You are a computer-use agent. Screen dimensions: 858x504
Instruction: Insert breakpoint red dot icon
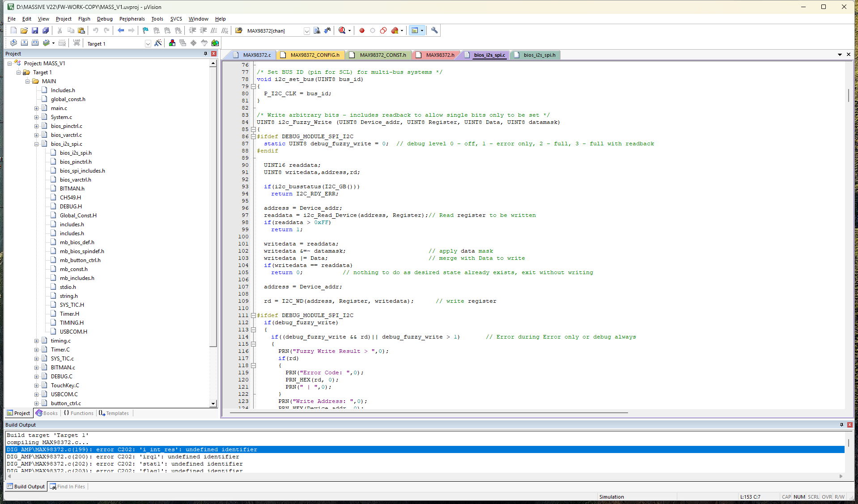(362, 30)
